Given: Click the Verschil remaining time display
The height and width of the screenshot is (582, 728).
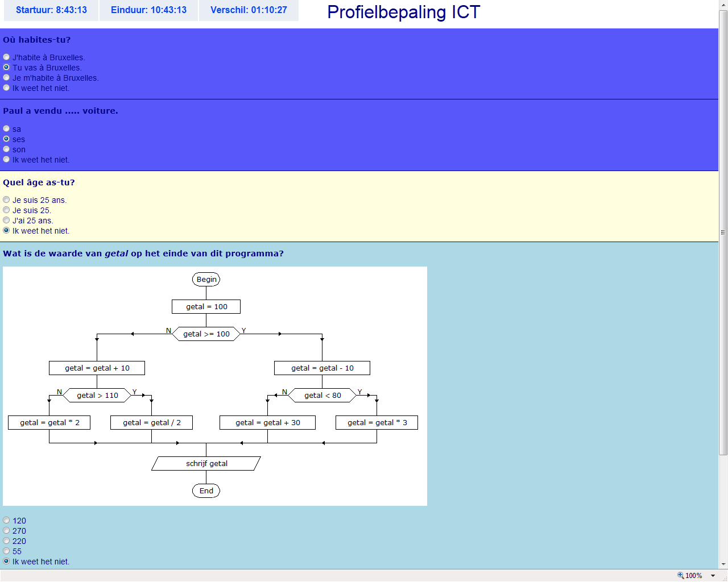Looking at the screenshot, I should (x=249, y=10).
